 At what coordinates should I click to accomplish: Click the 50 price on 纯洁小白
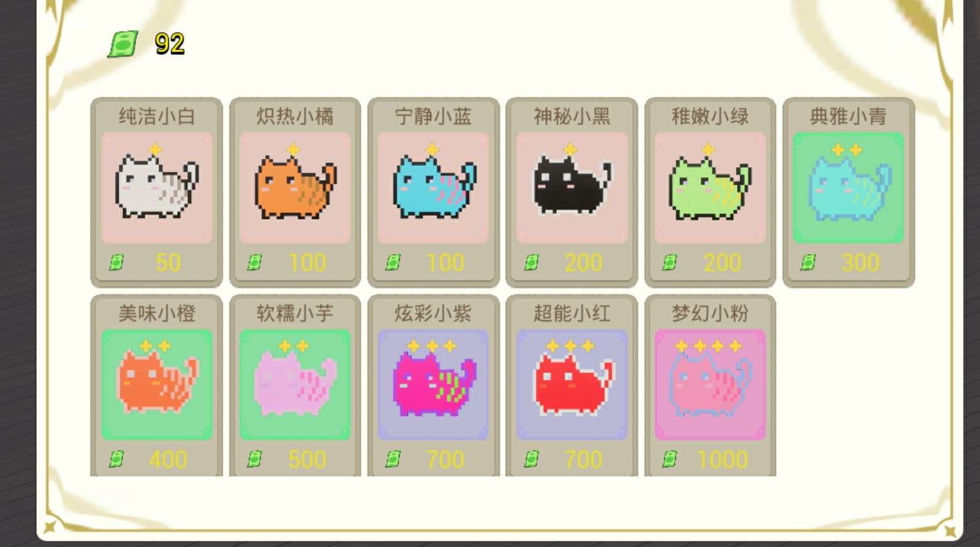click(168, 263)
